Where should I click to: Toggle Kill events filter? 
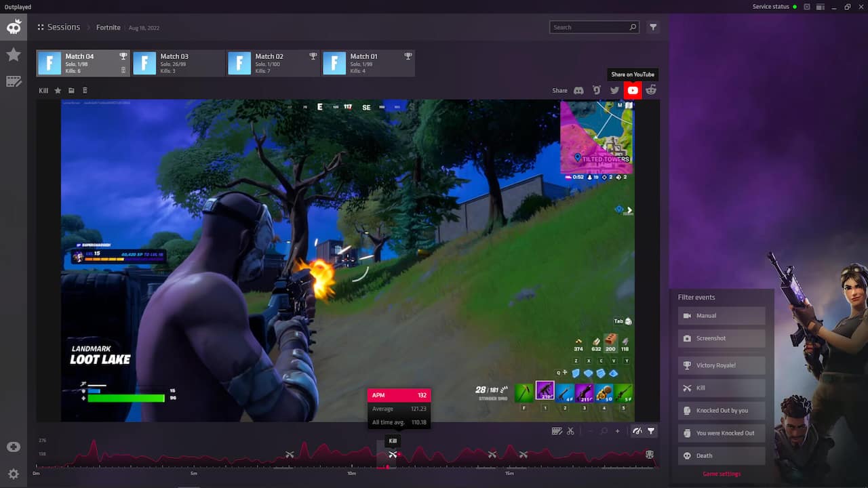pyautogui.click(x=722, y=388)
